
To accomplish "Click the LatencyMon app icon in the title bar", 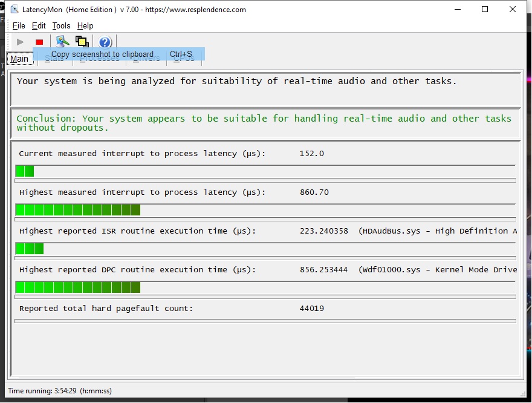I will [15, 9].
